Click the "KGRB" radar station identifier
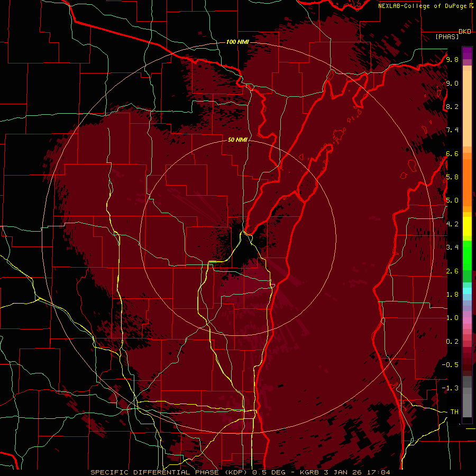Image resolution: width=476 pixels, height=476 pixels. pyautogui.click(x=309, y=472)
